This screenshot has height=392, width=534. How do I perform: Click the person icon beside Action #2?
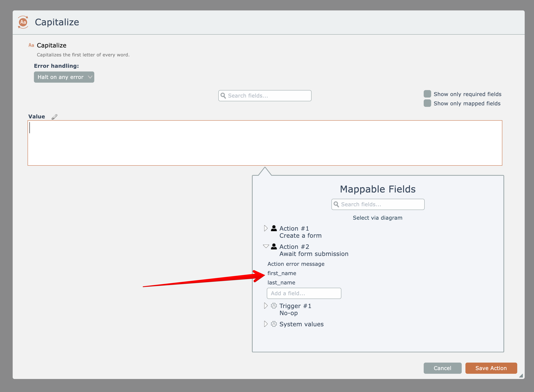click(274, 247)
